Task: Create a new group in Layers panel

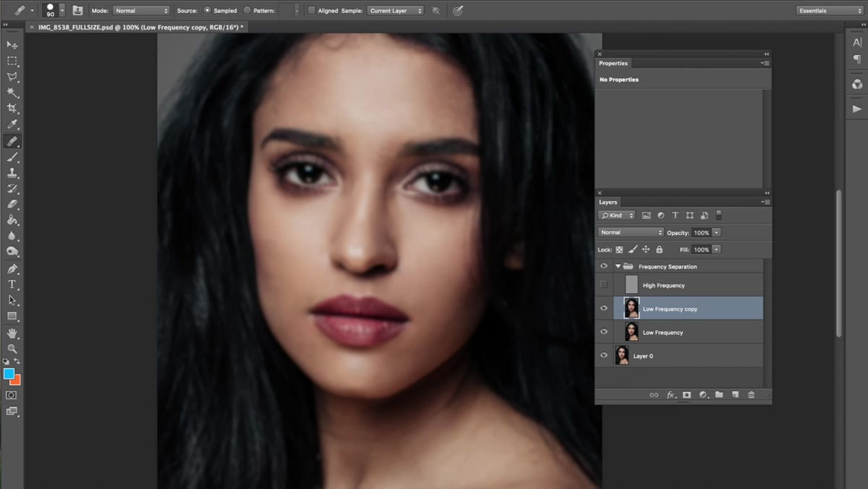Action: tap(719, 395)
